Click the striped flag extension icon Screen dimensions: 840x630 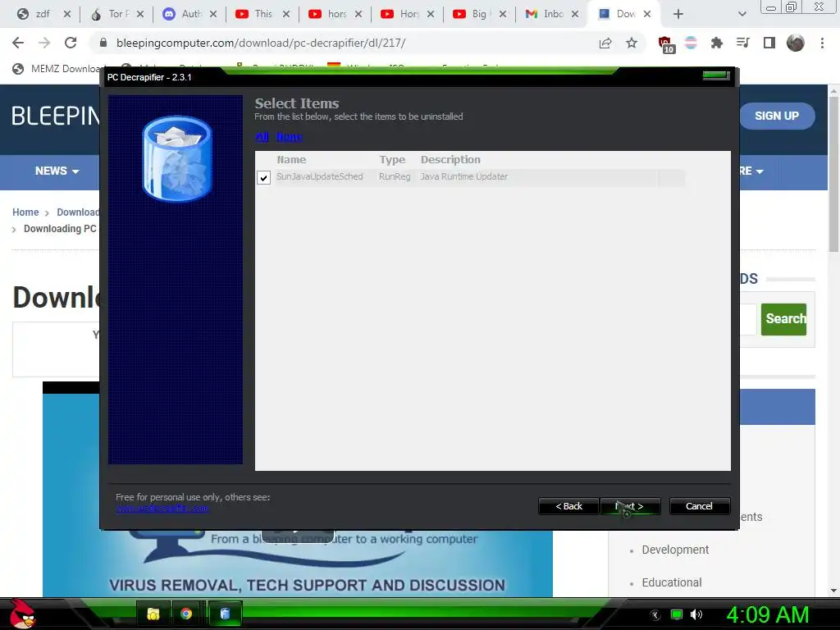pos(691,43)
